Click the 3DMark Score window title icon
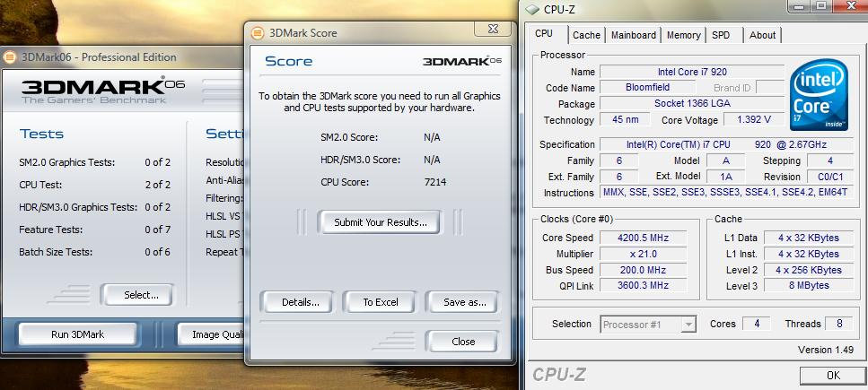The height and width of the screenshot is (390, 868). 258,33
